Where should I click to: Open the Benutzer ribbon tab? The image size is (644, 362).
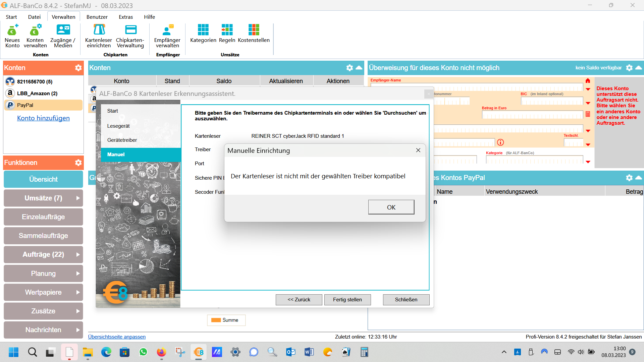tap(97, 17)
